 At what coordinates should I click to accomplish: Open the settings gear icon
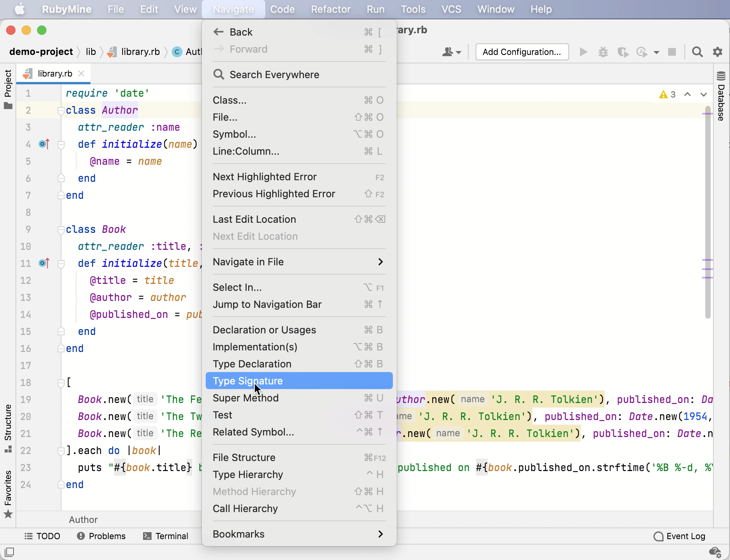pyautogui.click(x=718, y=52)
